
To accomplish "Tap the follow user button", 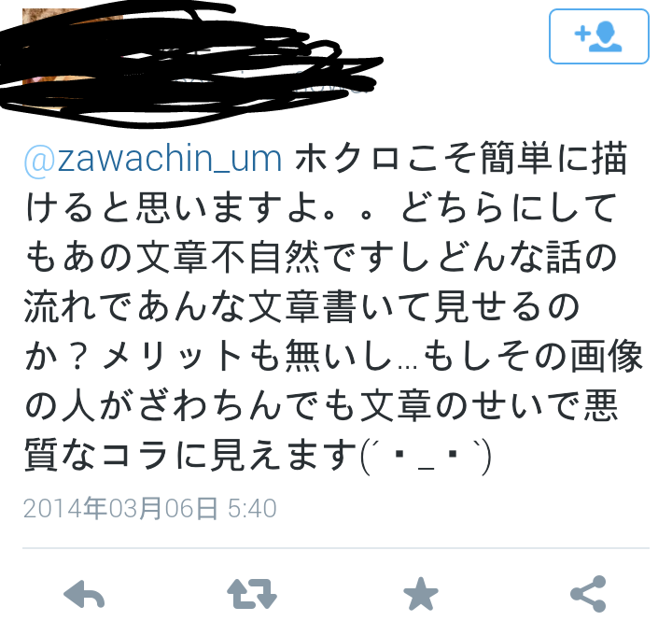I will coord(598,36).
